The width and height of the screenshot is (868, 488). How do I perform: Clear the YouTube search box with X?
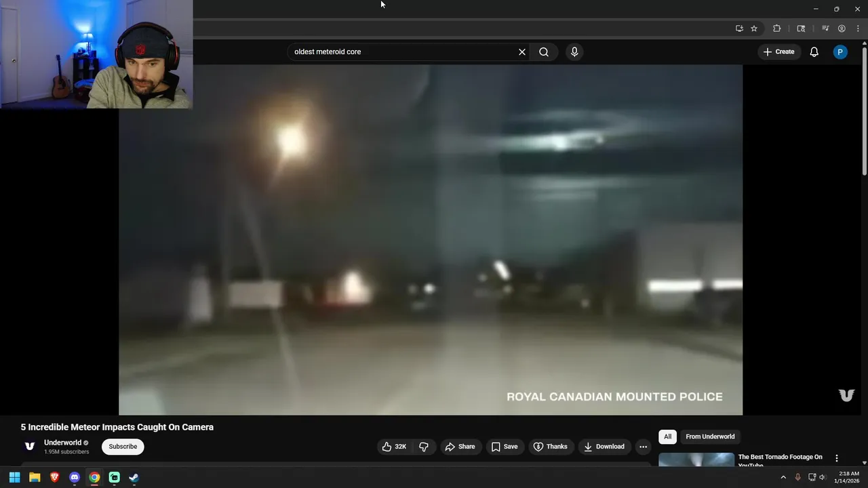point(522,52)
